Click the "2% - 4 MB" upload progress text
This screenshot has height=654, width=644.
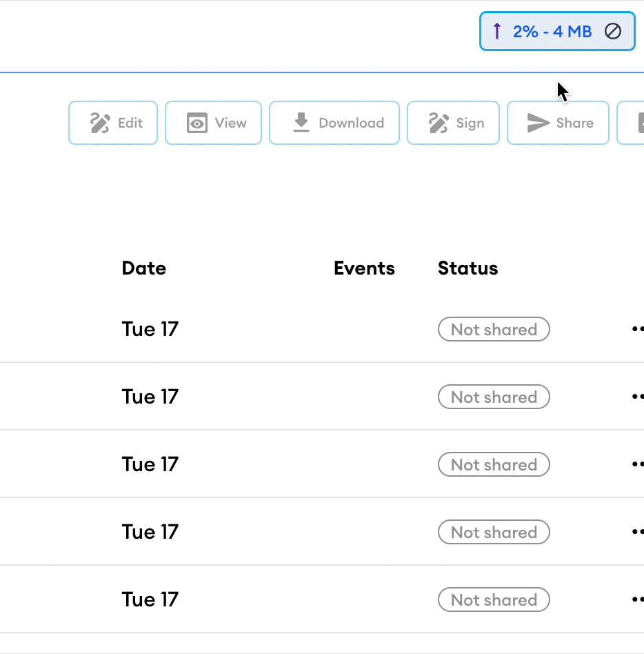click(552, 31)
